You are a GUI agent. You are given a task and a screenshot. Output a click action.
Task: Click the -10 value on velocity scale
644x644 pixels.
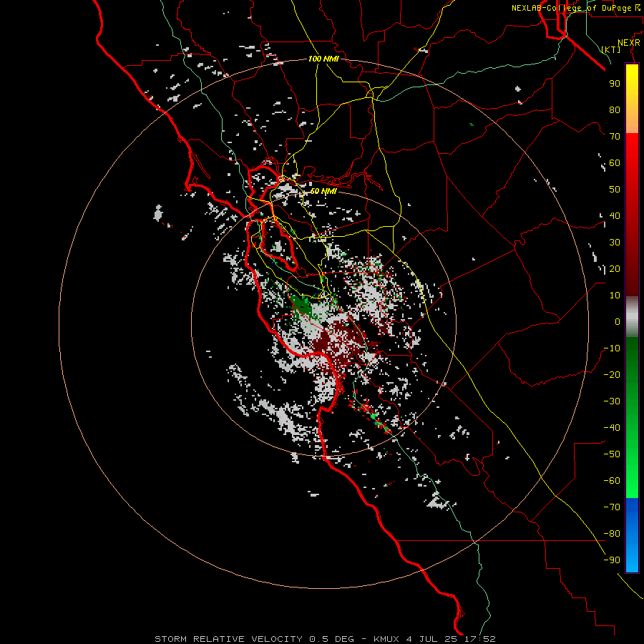click(612, 348)
